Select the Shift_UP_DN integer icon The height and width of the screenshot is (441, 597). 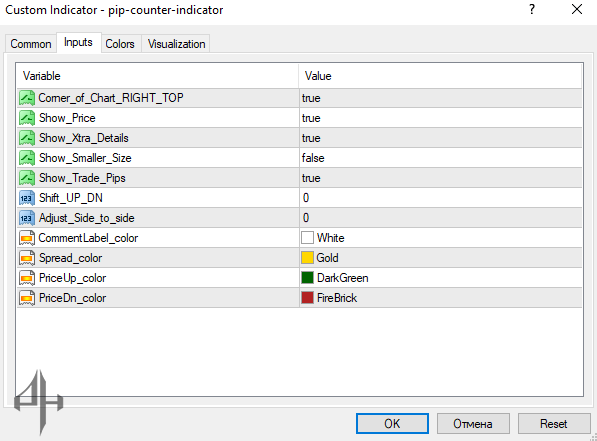[27, 198]
